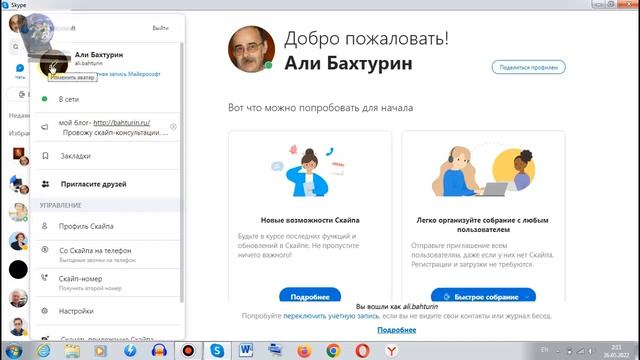This screenshot has width=640, height=360.
Task: Click the переключить учетную запись link
Action: coord(331,316)
